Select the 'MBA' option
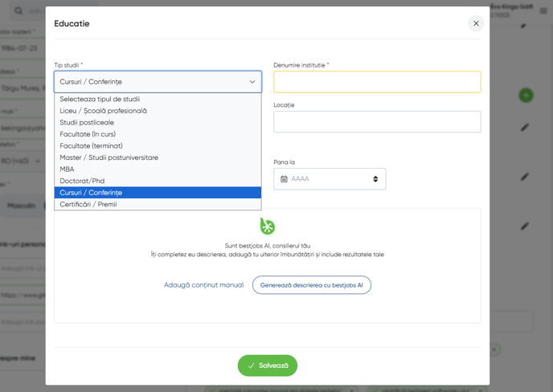The height and width of the screenshot is (392, 553). 67,169
